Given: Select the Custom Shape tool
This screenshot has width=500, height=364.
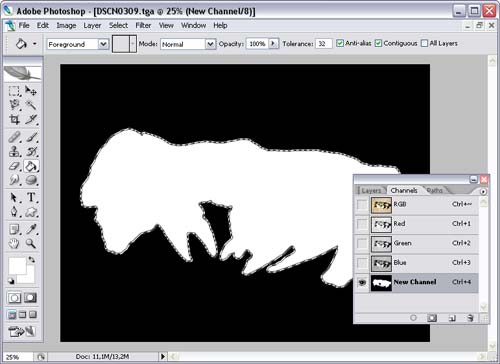Looking at the screenshot, I should click(x=31, y=212).
